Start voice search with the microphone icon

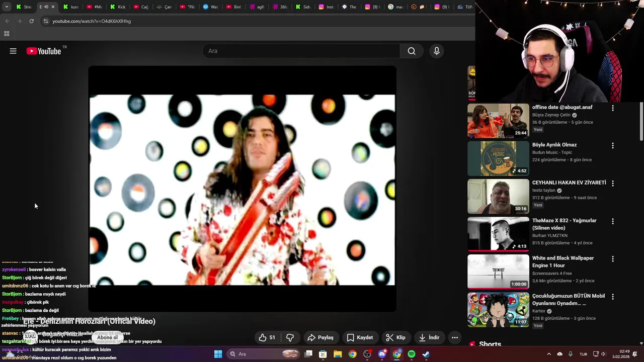437,51
